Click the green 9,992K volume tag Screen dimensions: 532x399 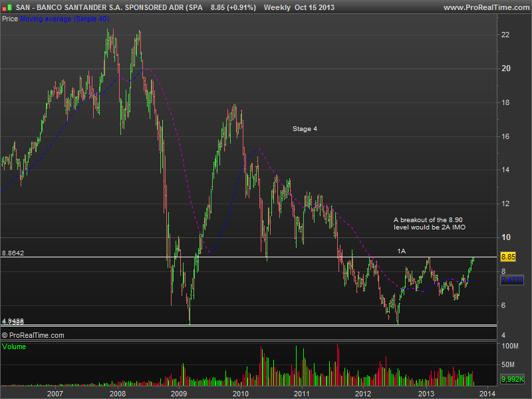click(x=512, y=379)
